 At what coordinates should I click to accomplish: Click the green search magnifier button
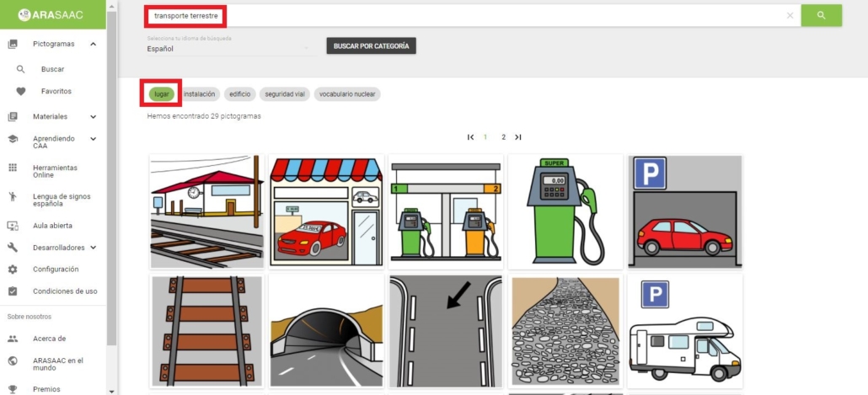[822, 15]
